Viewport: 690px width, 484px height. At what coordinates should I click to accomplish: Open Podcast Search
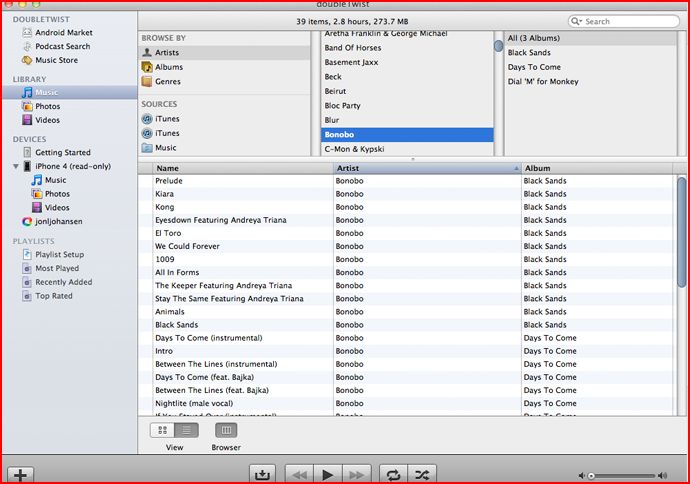pyautogui.click(x=56, y=46)
